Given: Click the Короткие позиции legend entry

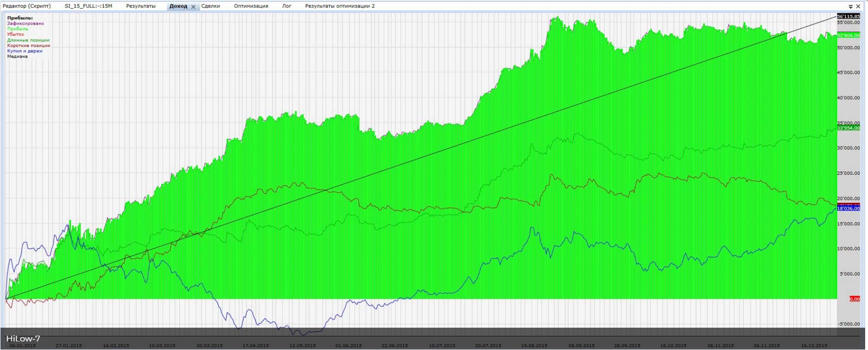Looking at the screenshot, I should pos(28,46).
